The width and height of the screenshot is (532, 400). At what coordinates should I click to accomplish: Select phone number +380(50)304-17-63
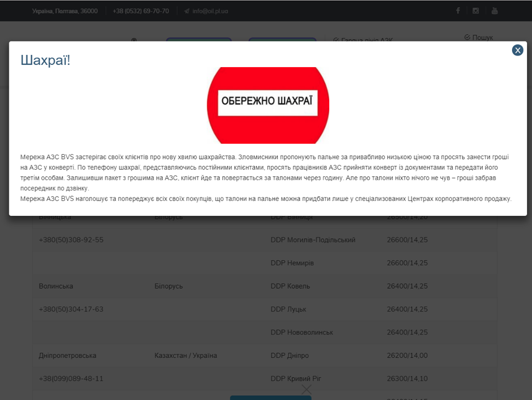point(71,309)
